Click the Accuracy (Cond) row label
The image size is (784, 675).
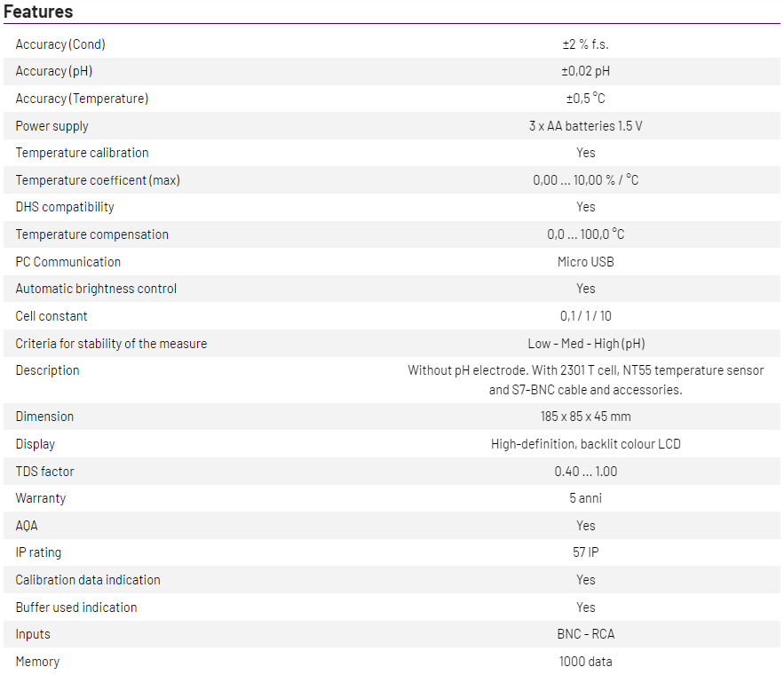(60, 44)
